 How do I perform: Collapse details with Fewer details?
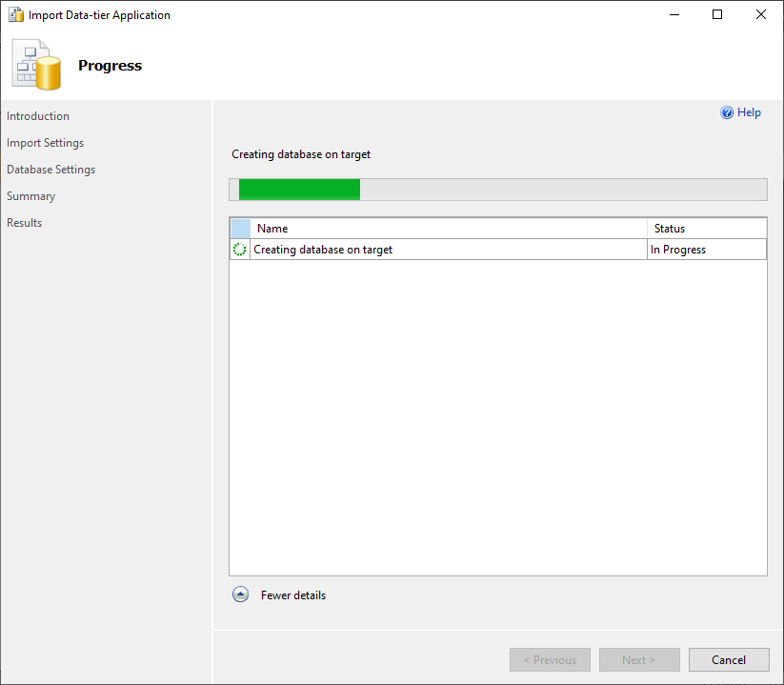pyautogui.click(x=292, y=594)
